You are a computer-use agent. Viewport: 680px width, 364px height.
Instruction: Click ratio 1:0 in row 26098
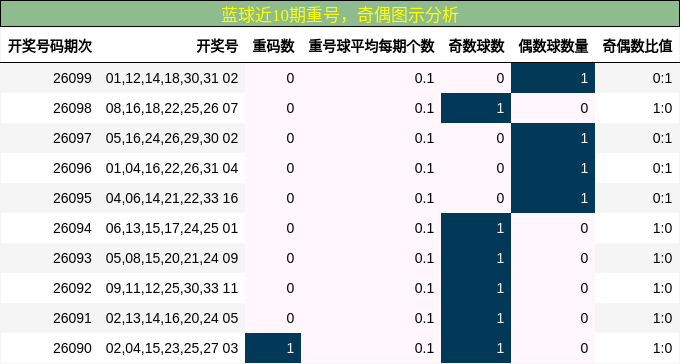[x=662, y=108]
